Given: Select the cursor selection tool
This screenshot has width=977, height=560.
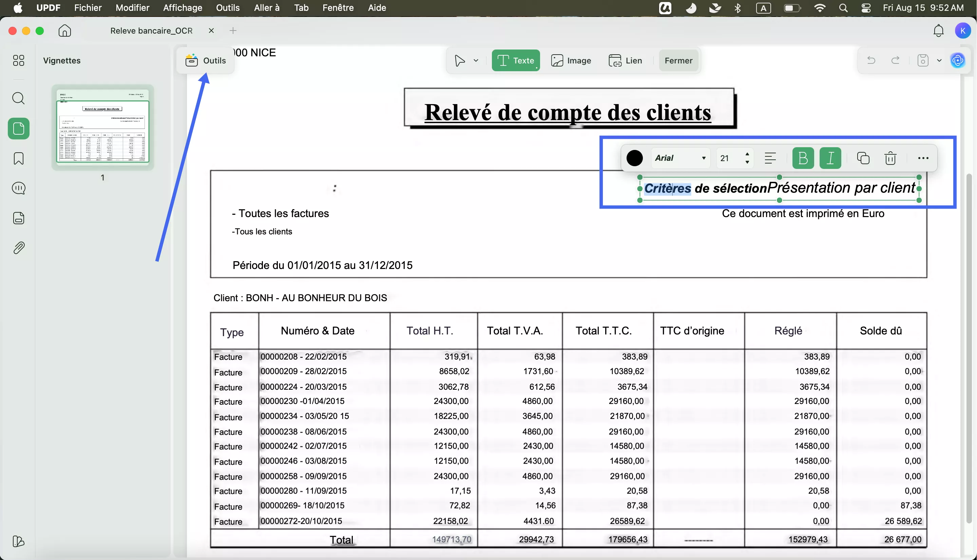Looking at the screenshot, I should [x=459, y=60].
